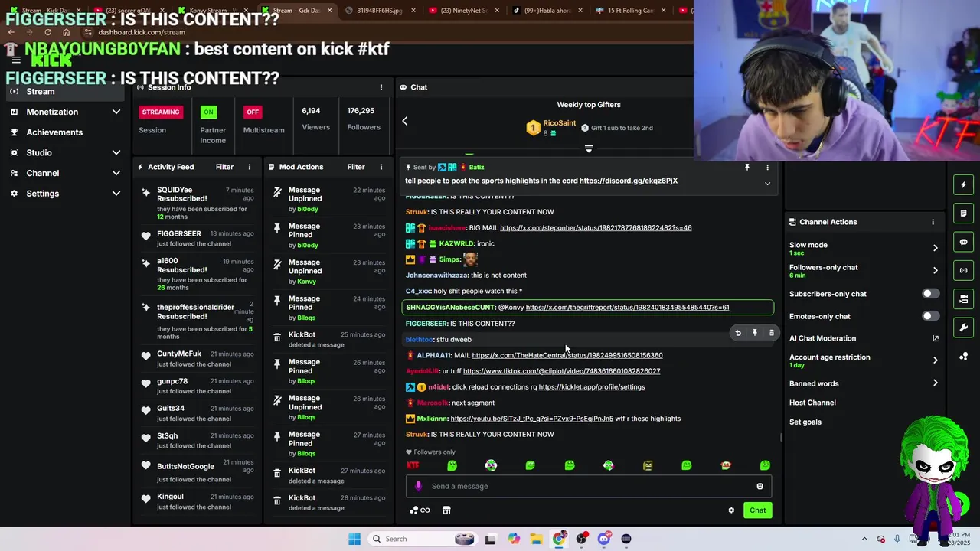Click Set goals in Channel Actions
The width and height of the screenshot is (980, 551).
(x=805, y=422)
